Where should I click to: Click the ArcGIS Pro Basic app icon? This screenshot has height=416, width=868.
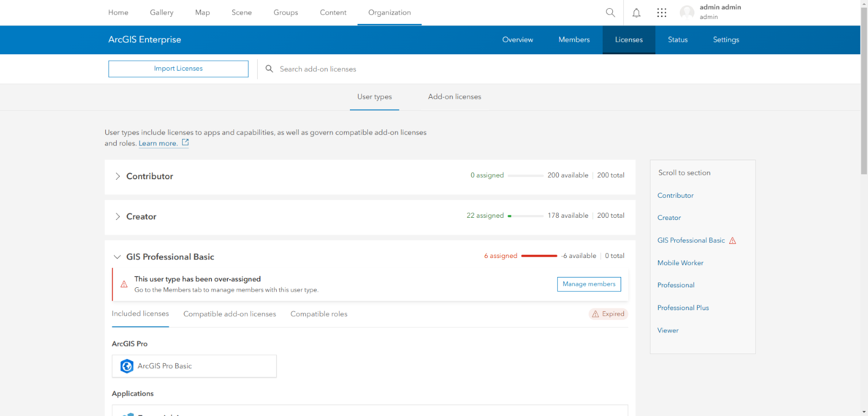tap(127, 366)
